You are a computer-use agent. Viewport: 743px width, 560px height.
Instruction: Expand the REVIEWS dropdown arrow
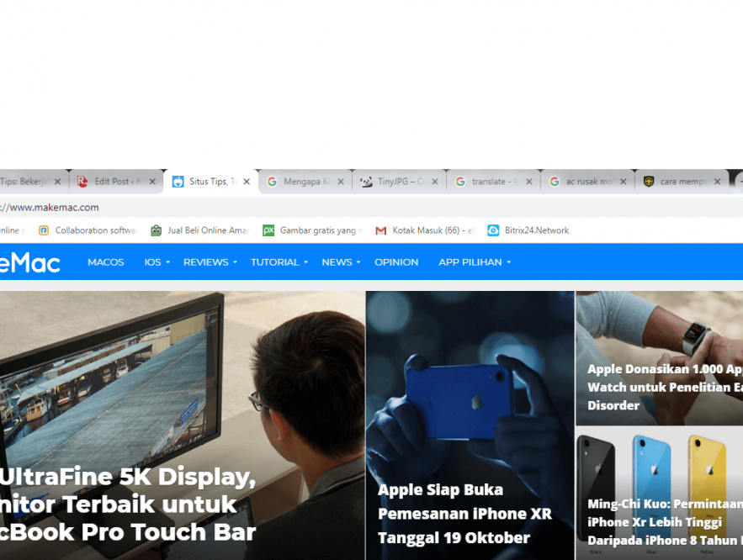point(235,262)
